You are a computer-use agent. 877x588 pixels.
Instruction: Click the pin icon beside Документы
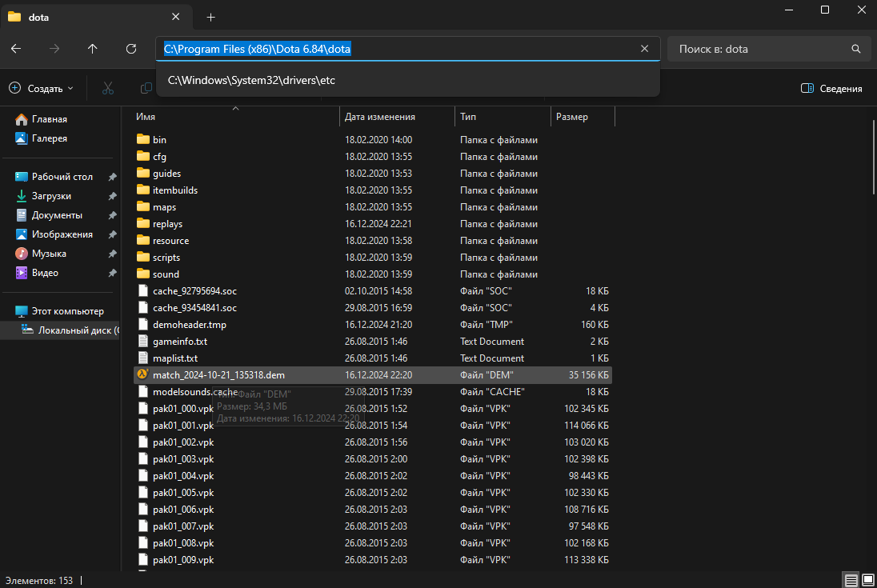pos(112,215)
